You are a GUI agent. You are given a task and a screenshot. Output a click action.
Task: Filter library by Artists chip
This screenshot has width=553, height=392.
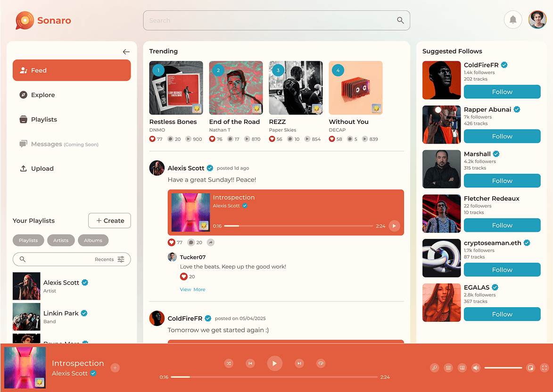click(x=61, y=240)
